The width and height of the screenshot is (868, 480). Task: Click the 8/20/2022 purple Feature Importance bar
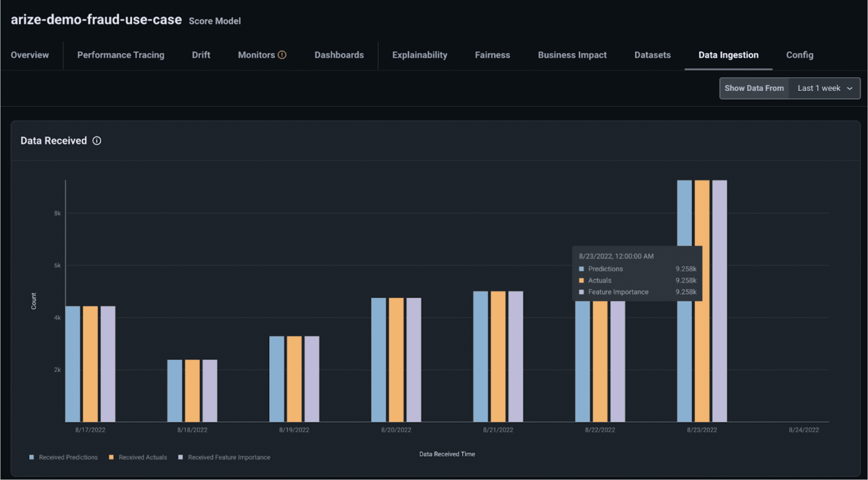[414, 360]
